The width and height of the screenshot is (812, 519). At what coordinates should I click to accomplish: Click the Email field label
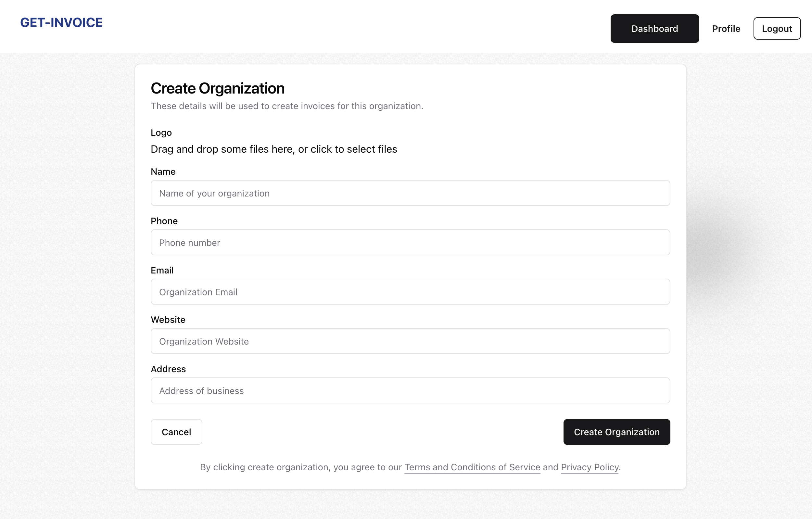click(x=162, y=271)
